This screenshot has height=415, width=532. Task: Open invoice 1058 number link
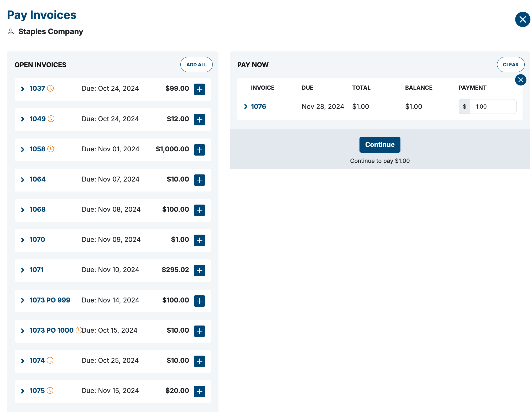click(38, 149)
